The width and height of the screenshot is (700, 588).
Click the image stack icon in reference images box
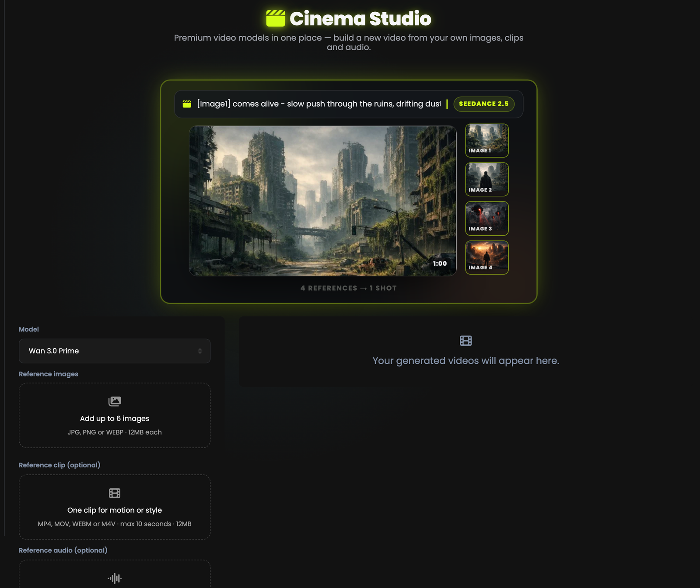tap(115, 401)
